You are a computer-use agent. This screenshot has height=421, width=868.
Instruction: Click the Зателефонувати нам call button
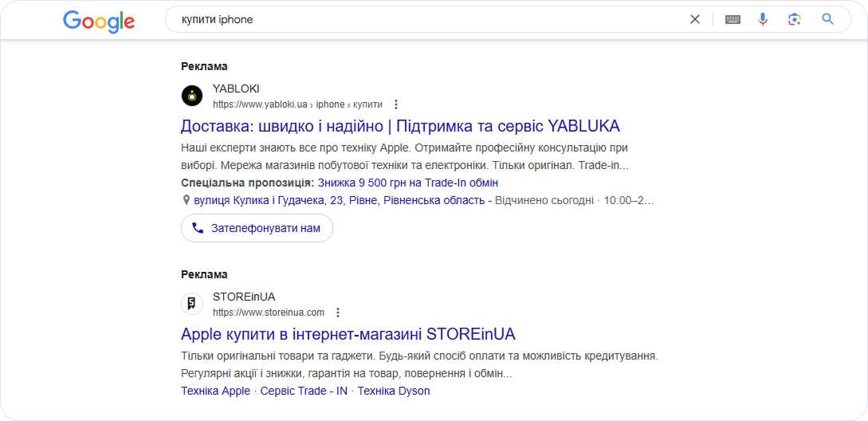pos(257,228)
